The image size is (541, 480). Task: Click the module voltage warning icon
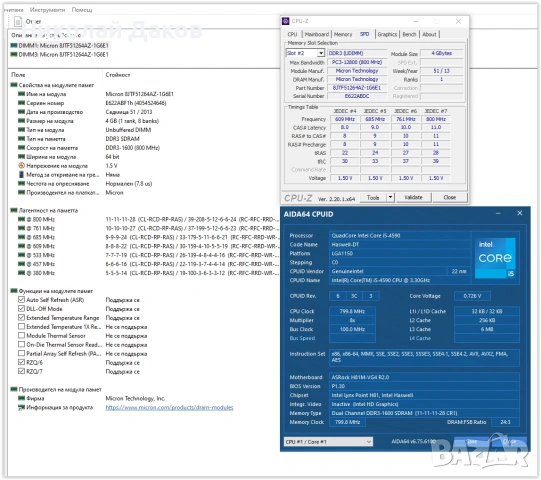21,166
